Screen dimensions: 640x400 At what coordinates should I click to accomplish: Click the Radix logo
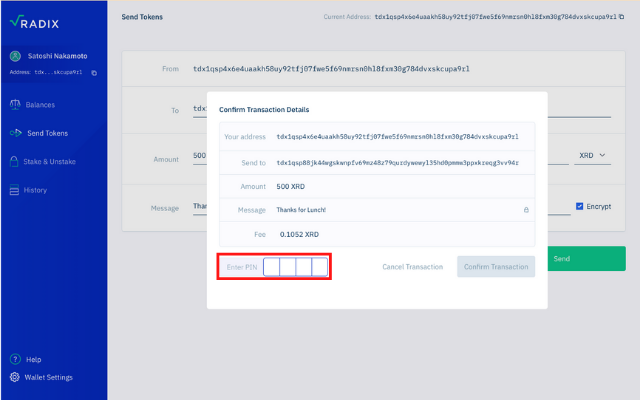[x=34, y=22]
